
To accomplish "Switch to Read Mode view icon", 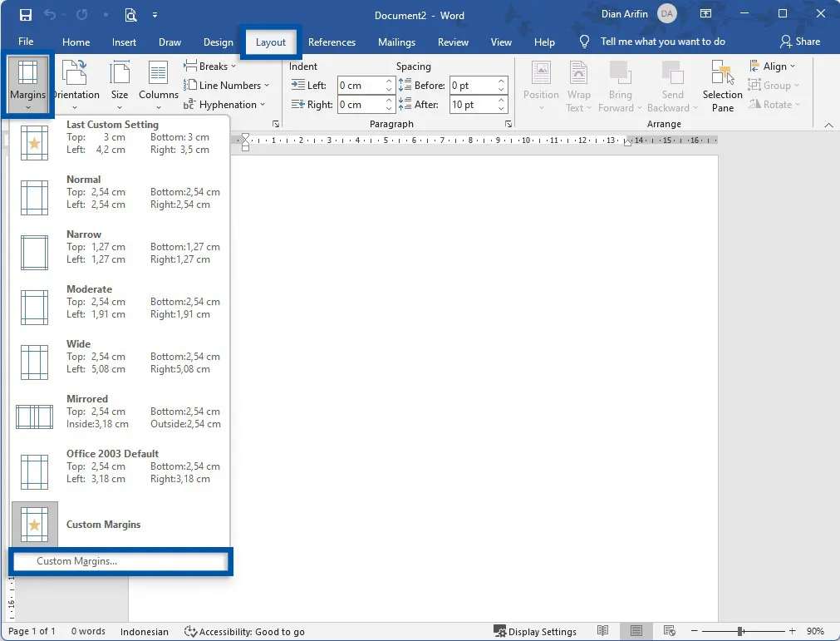I will [603, 632].
